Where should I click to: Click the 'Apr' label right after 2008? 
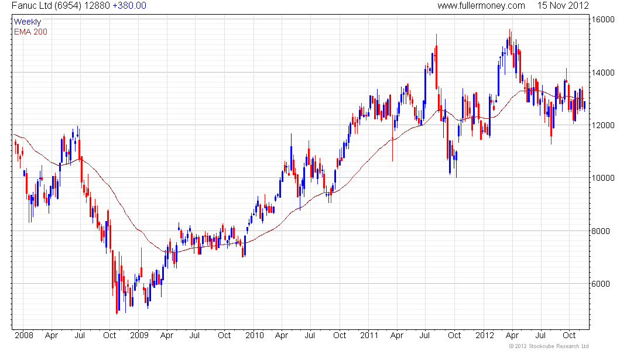click(x=52, y=335)
